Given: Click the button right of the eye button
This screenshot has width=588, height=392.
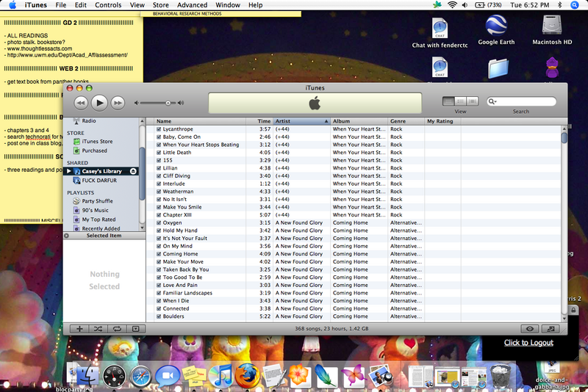Looking at the screenshot, I should 551,329.
